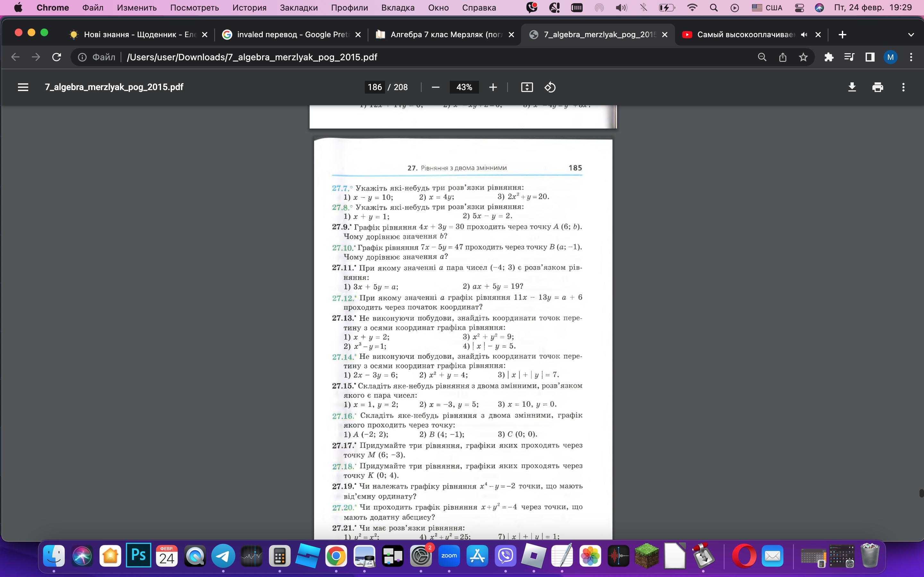Reload the current page
924x577 pixels.
pos(56,57)
